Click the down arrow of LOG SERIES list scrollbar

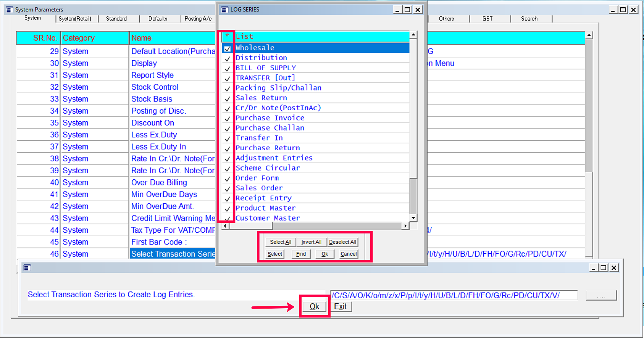413,218
